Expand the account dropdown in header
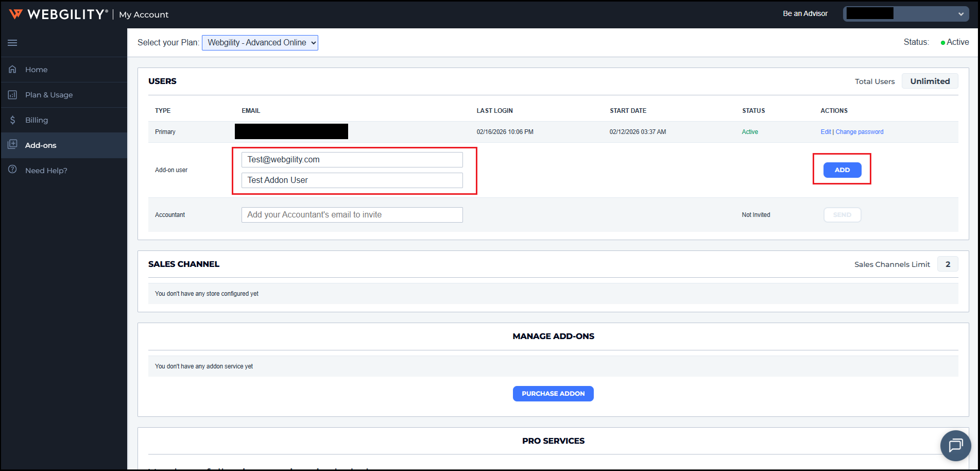The width and height of the screenshot is (980, 471). pos(906,14)
